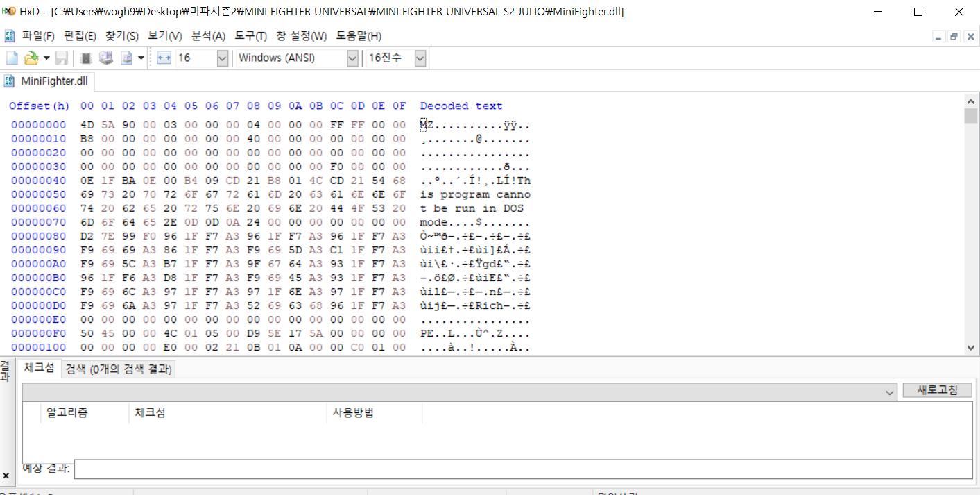
Task: Click offset label 00000040
Action: pyautogui.click(x=39, y=181)
